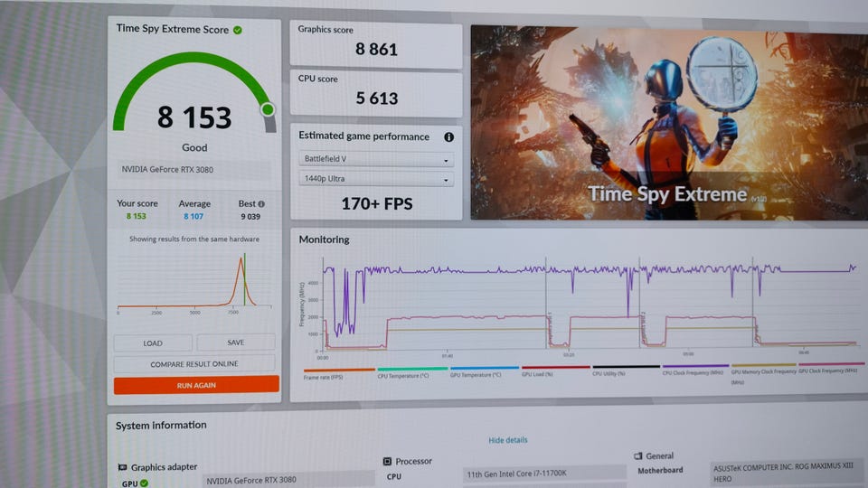This screenshot has width=868, height=488.
Task: Click the 170+ FPS estimate text
Action: click(377, 204)
